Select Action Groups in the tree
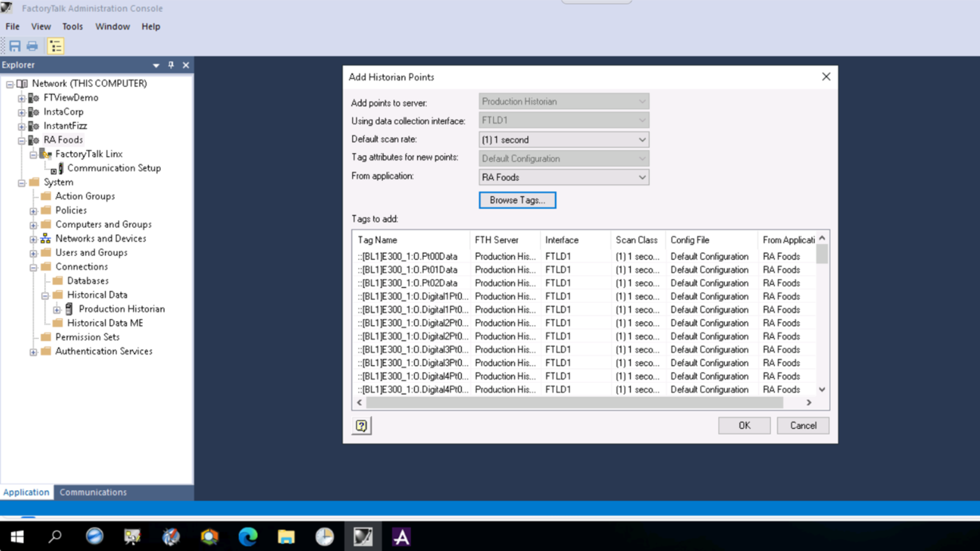 [x=85, y=196]
